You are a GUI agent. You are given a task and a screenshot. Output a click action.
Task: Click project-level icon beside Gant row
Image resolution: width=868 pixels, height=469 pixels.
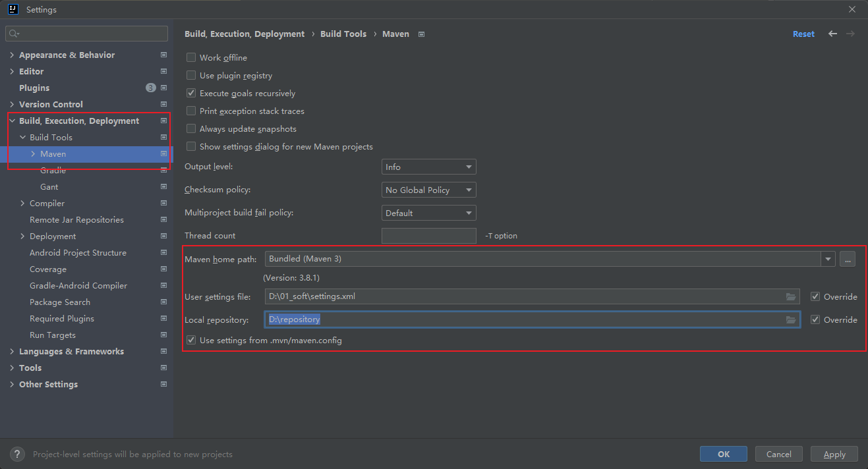pyautogui.click(x=163, y=187)
